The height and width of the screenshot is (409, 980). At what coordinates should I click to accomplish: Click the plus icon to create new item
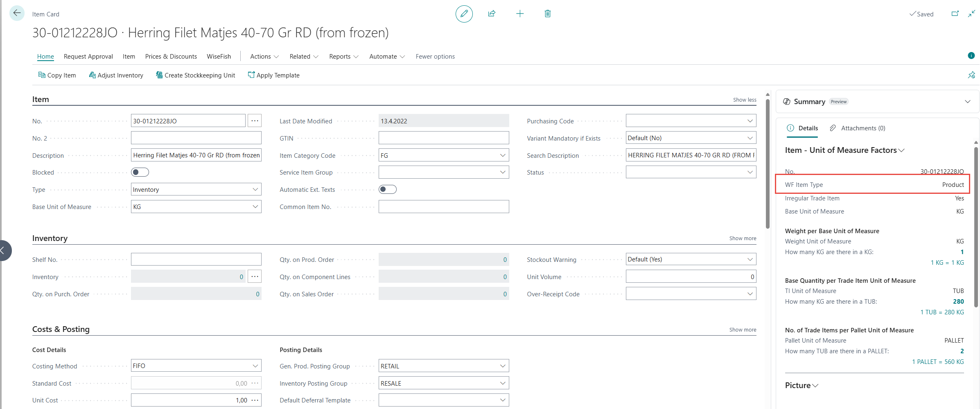[x=519, y=14]
